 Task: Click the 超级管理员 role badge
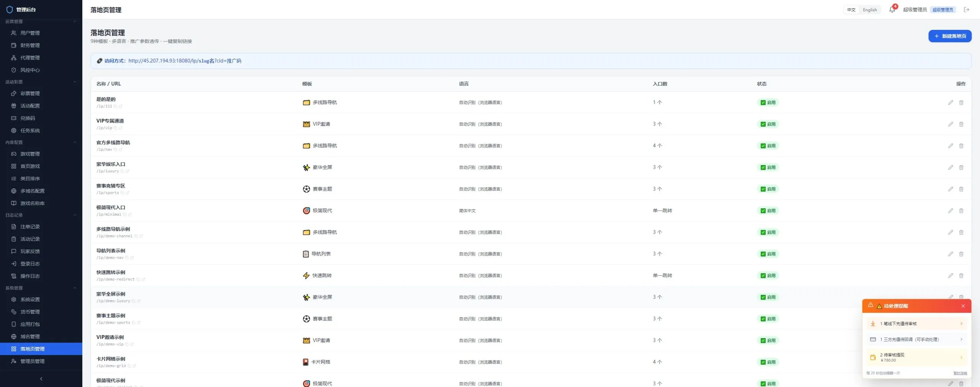(942, 10)
